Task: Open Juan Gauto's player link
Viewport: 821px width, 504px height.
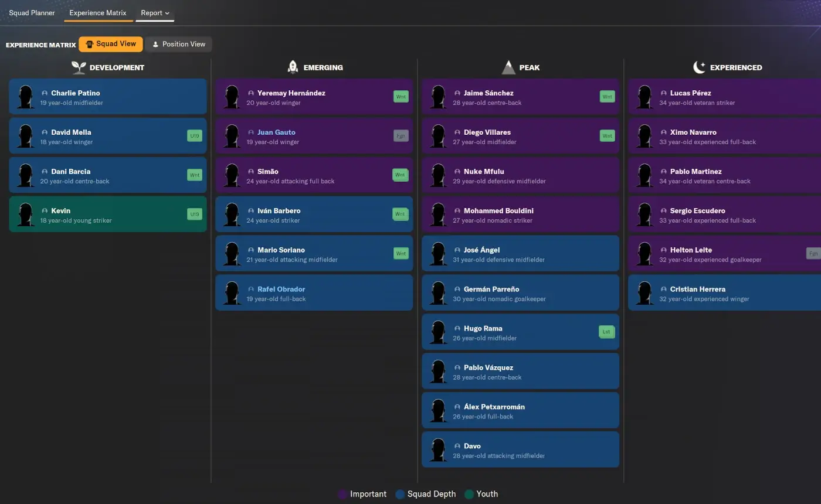Action: click(276, 132)
